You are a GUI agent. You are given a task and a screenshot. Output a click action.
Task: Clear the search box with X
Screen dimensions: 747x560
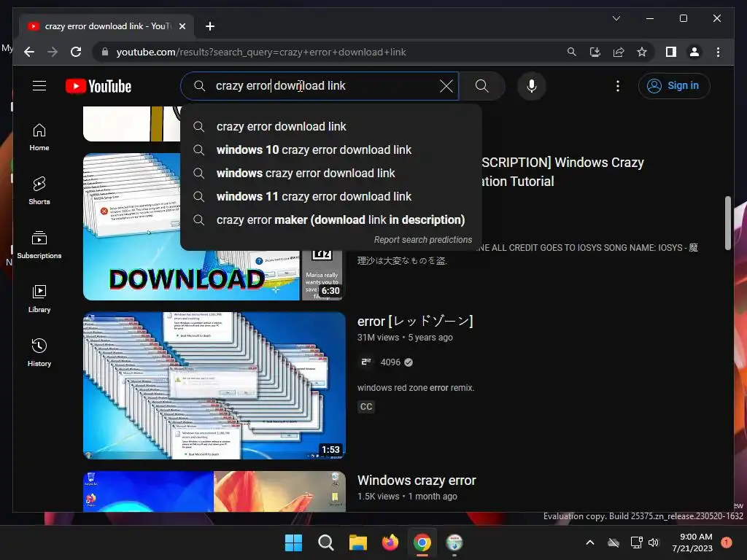446,86
